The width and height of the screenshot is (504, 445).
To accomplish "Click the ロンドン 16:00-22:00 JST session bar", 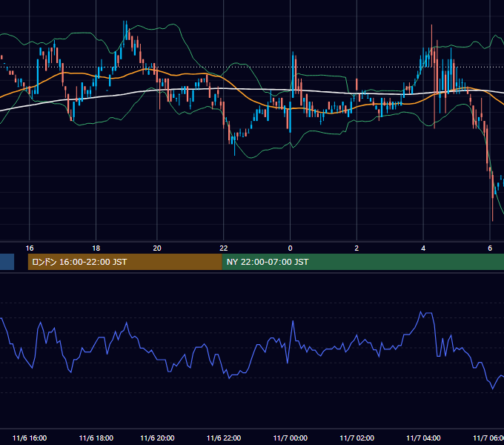I will point(125,262).
